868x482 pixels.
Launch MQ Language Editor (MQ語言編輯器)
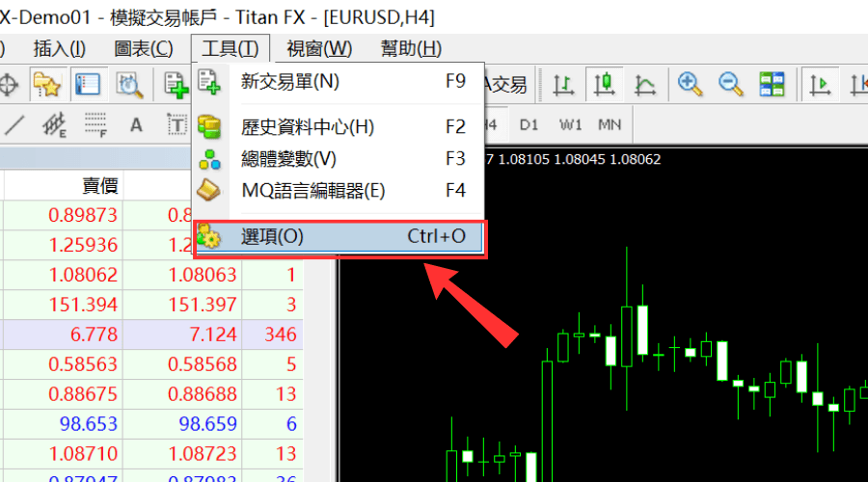[339, 191]
